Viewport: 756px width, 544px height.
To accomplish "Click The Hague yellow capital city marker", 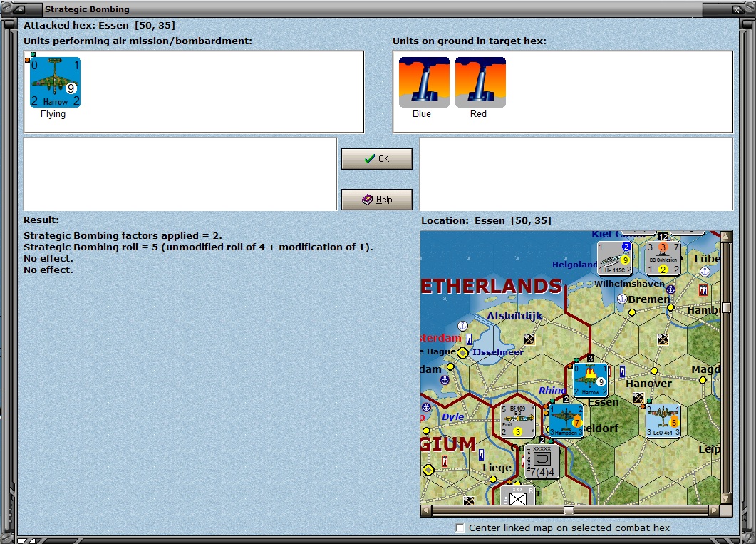I will pos(462,353).
